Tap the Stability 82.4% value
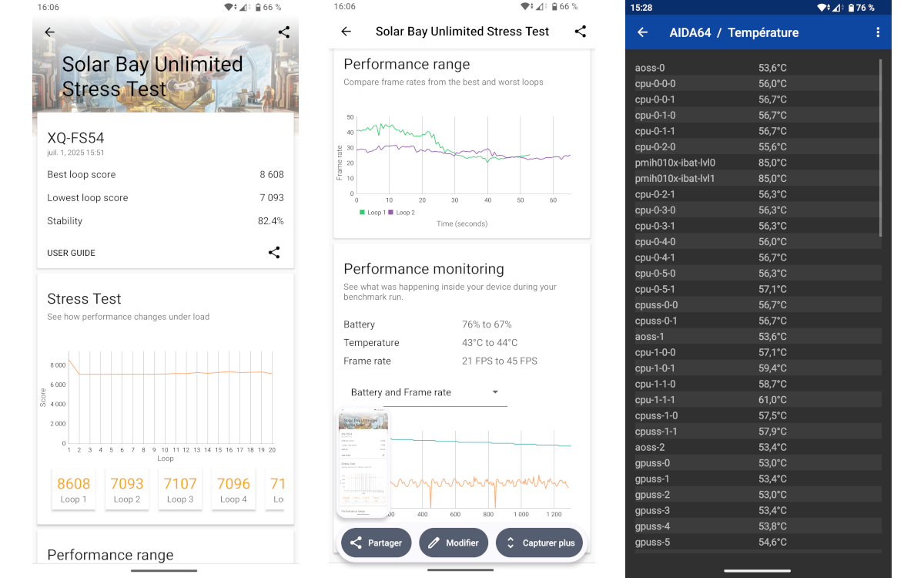924x578 pixels. coord(270,221)
